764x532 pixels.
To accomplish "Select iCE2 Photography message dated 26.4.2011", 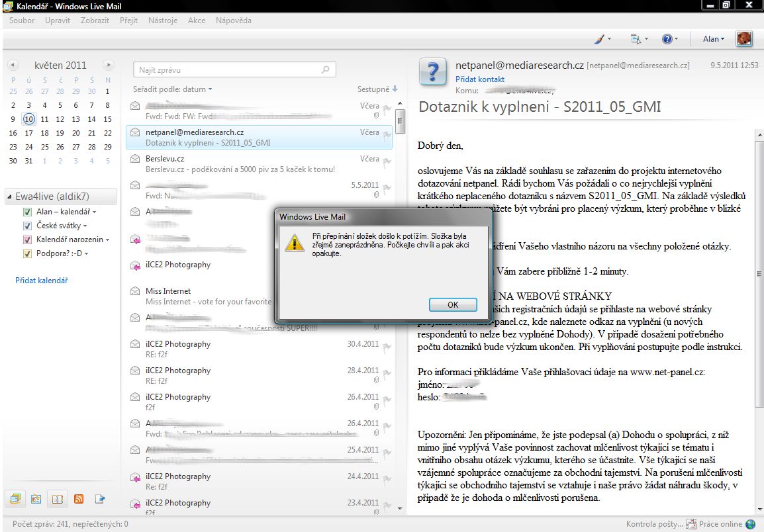I will tap(260, 402).
